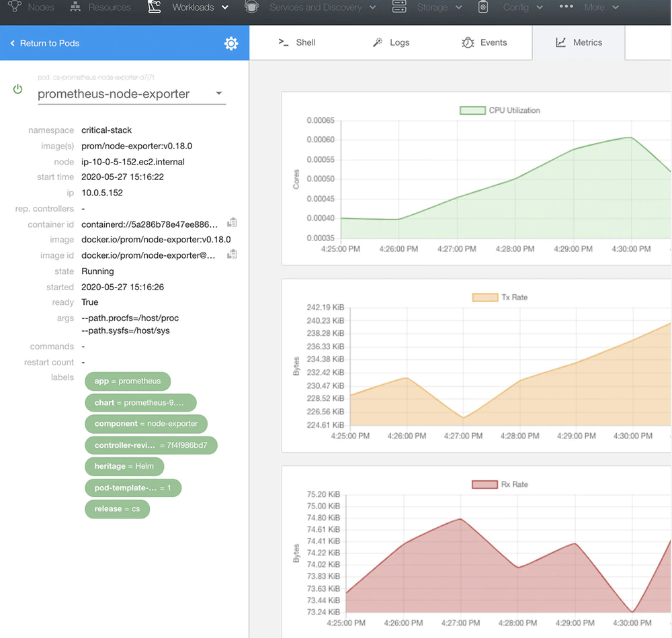Click the --path.procfs=/host/proc argument
The height and width of the screenshot is (638, 672).
point(130,318)
